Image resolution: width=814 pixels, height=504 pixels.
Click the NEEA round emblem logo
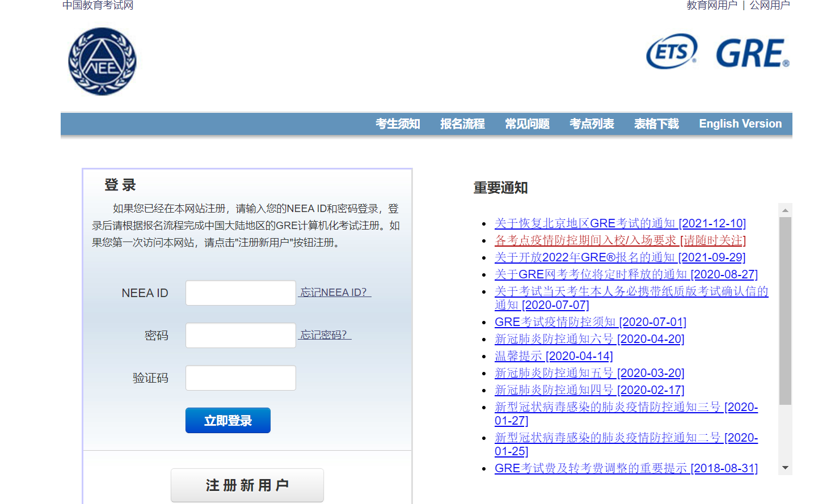(x=102, y=61)
